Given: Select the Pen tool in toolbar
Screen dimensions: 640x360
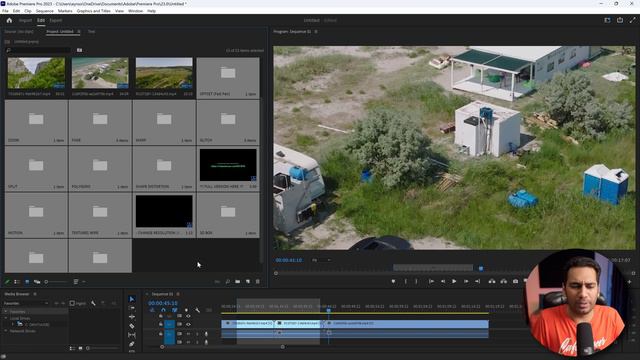Looking at the screenshot, I should click(131, 344).
